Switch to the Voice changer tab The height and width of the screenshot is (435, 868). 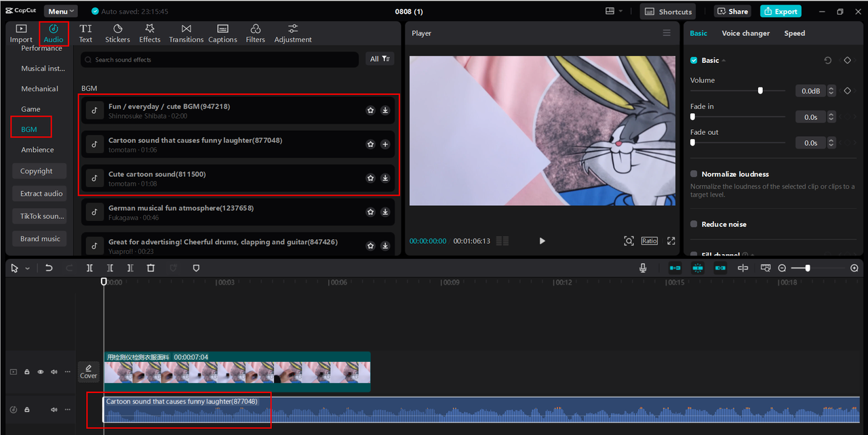tap(745, 33)
